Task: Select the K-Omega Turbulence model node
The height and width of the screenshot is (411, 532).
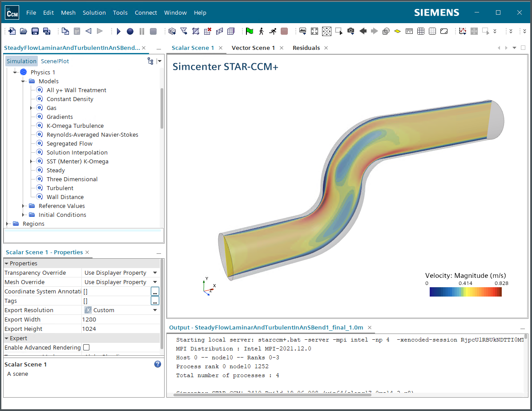Action: tap(75, 126)
